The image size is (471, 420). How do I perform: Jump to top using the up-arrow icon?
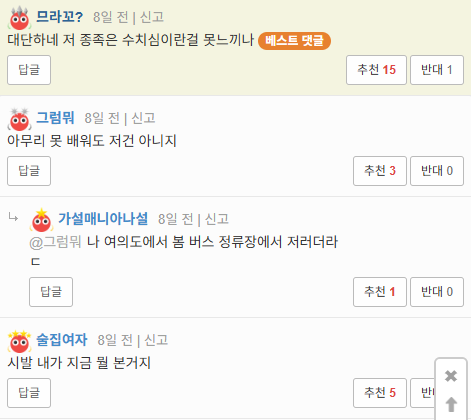[451, 404]
